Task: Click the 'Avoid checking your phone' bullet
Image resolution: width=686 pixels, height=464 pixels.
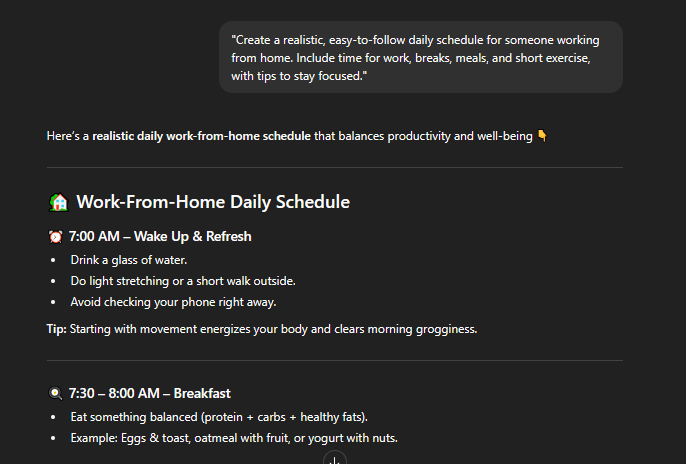Action: click(x=173, y=302)
